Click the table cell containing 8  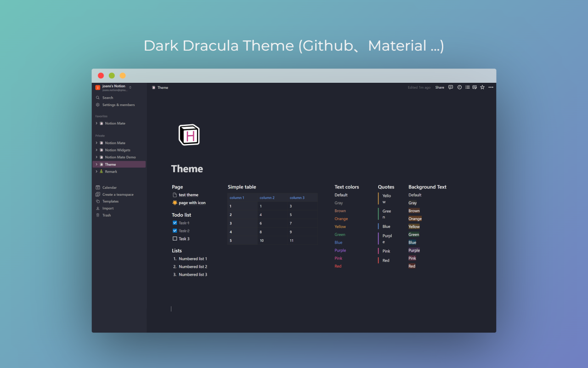coord(272,232)
